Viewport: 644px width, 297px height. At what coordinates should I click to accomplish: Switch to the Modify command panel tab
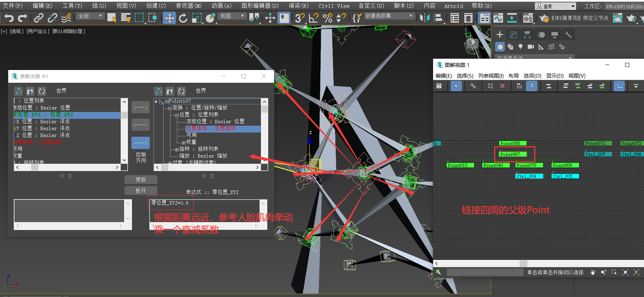(x=513, y=35)
